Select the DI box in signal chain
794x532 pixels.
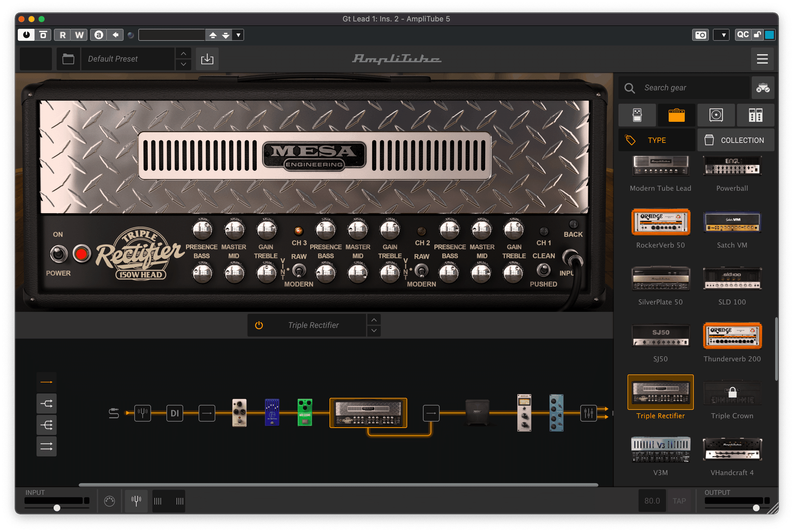[174, 413]
